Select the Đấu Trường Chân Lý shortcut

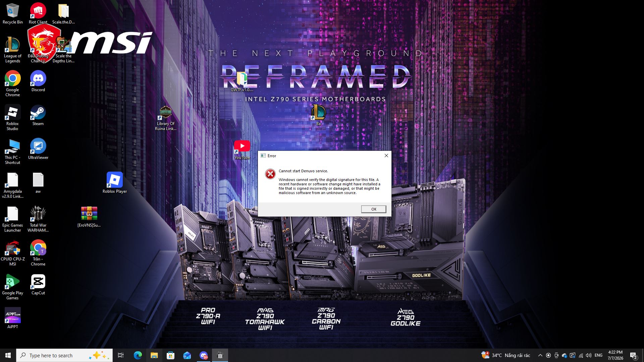pos(38,50)
